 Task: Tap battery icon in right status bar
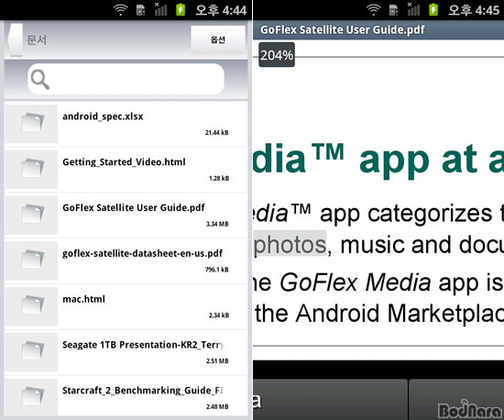click(433, 10)
